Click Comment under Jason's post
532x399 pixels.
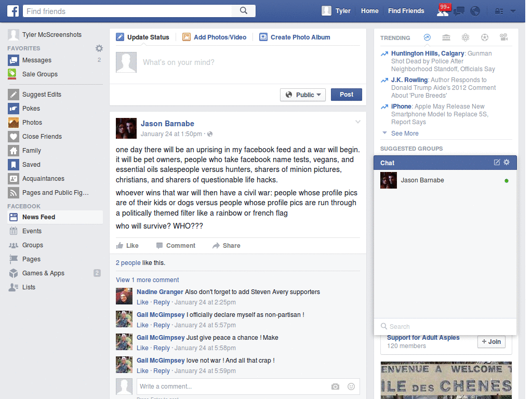click(176, 246)
